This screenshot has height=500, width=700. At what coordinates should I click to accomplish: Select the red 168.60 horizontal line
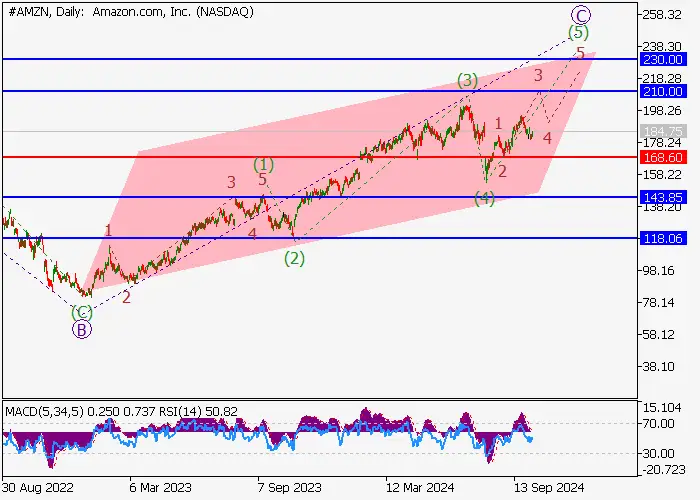click(320, 157)
